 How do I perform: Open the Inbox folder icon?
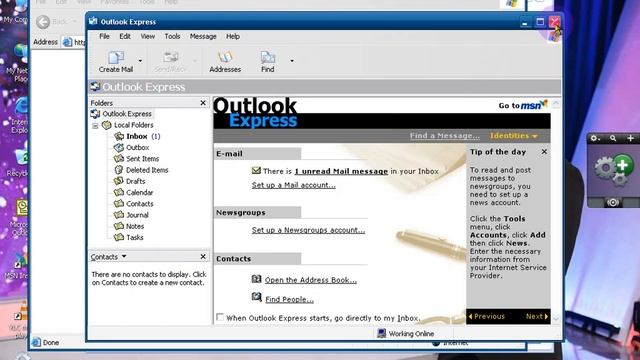coord(119,136)
